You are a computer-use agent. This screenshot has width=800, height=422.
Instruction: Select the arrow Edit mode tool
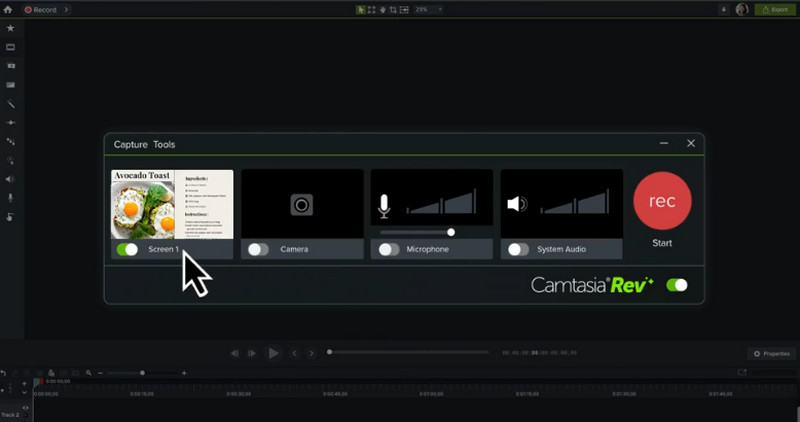click(x=361, y=10)
